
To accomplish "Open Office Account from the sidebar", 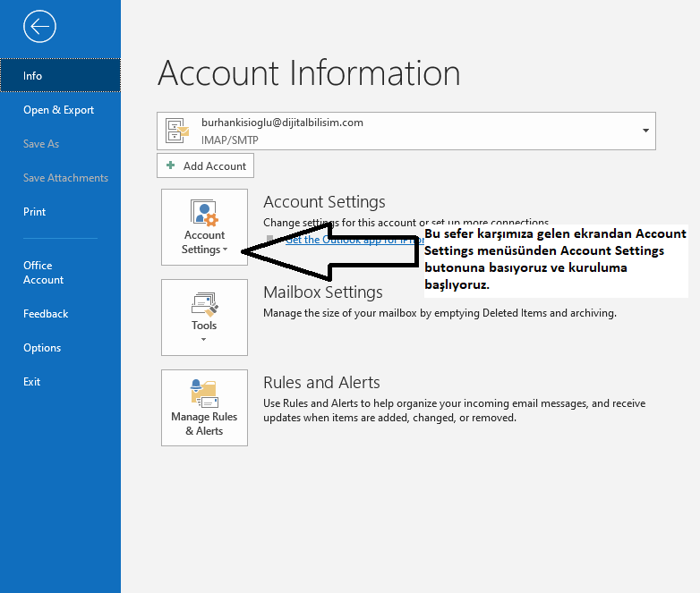I will (43, 273).
